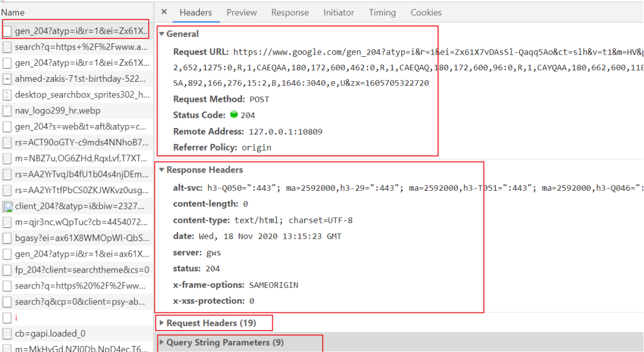
Task: Select the Initiator tab
Action: tap(339, 12)
